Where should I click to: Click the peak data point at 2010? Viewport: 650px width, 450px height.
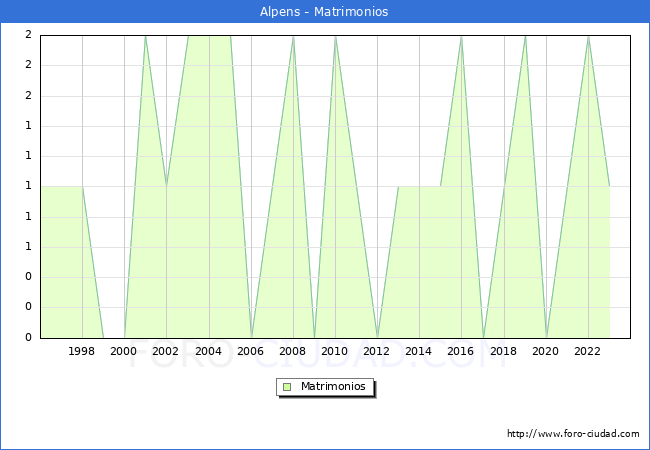[335, 36]
